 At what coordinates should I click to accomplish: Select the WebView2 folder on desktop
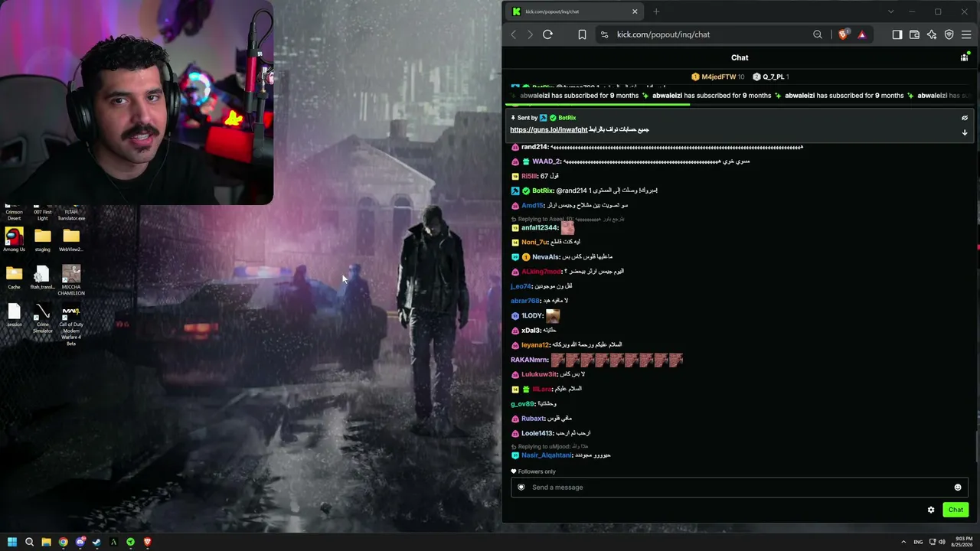(71, 240)
